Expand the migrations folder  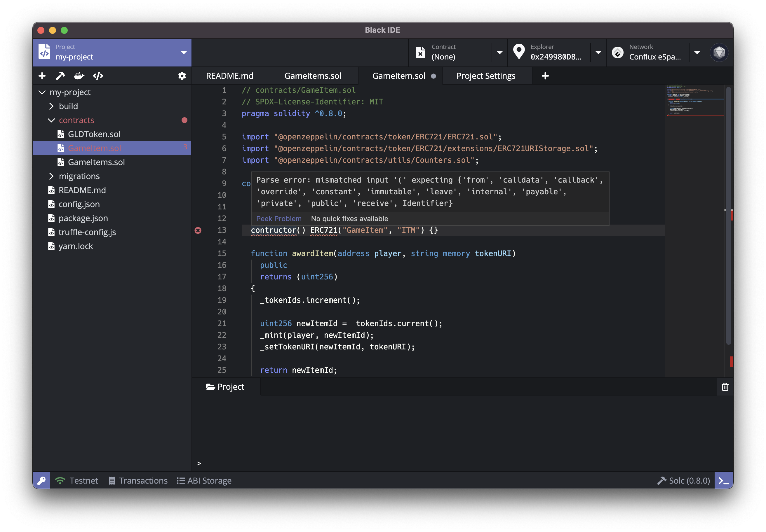tap(51, 176)
